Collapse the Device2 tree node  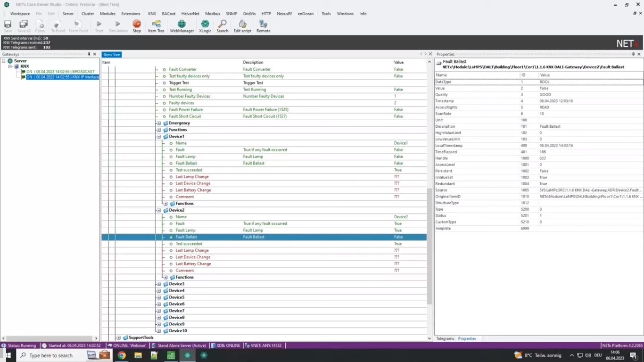click(x=159, y=210)
